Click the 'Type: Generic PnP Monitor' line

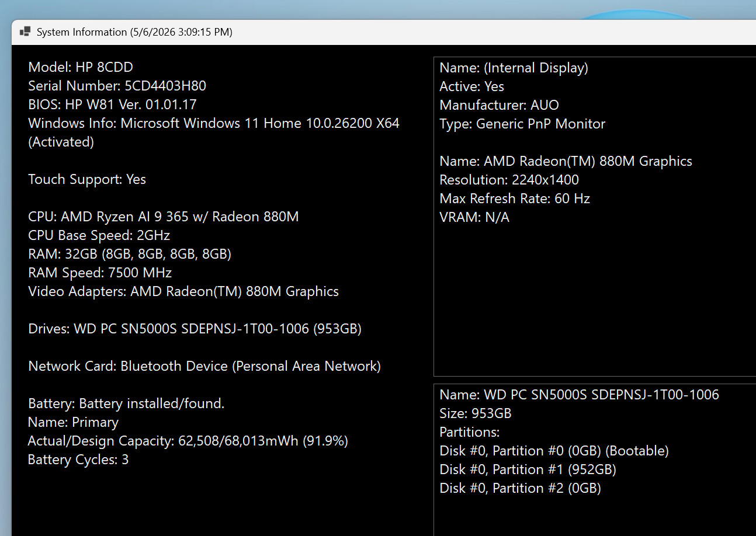coord(522,124)
